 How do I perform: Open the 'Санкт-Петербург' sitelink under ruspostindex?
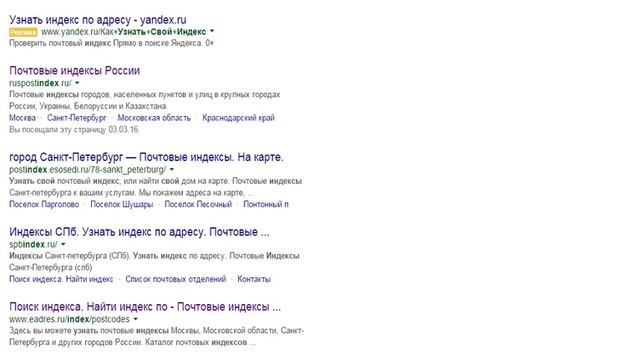(77, 118)
